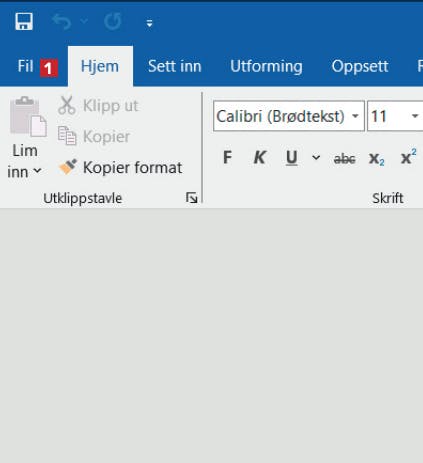Open the Utklippstavle dialog launcher
423x463 pixels.
[191, 198]
